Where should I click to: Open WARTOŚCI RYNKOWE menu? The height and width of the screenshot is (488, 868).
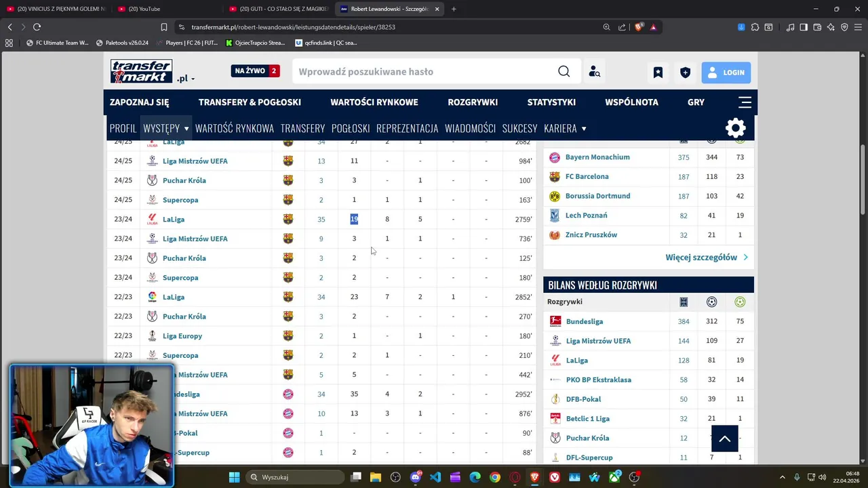pos(374,102)
